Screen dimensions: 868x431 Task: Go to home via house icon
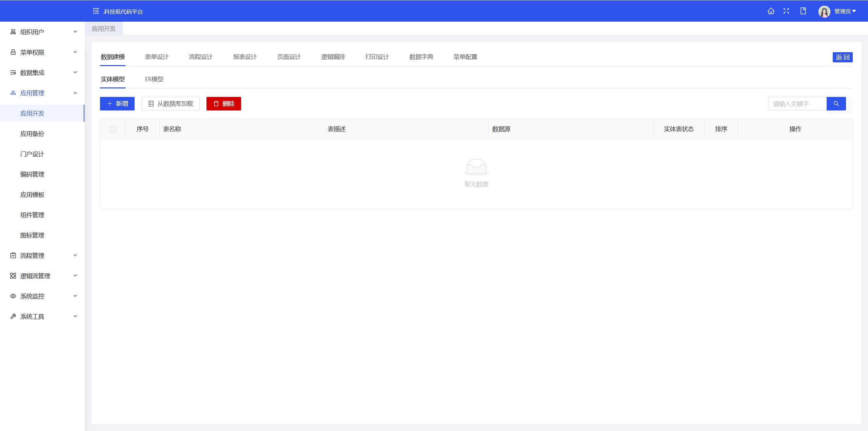pos(771,11)
